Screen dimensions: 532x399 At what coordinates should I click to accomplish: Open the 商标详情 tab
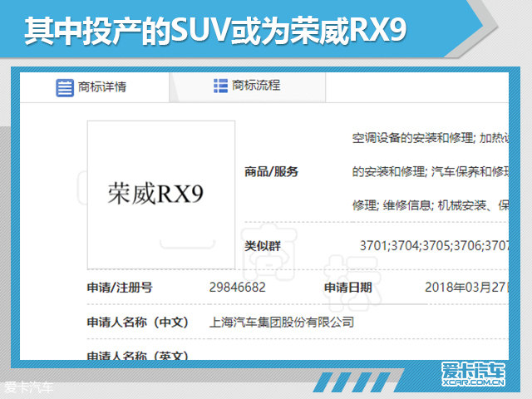tap(94, 87)
